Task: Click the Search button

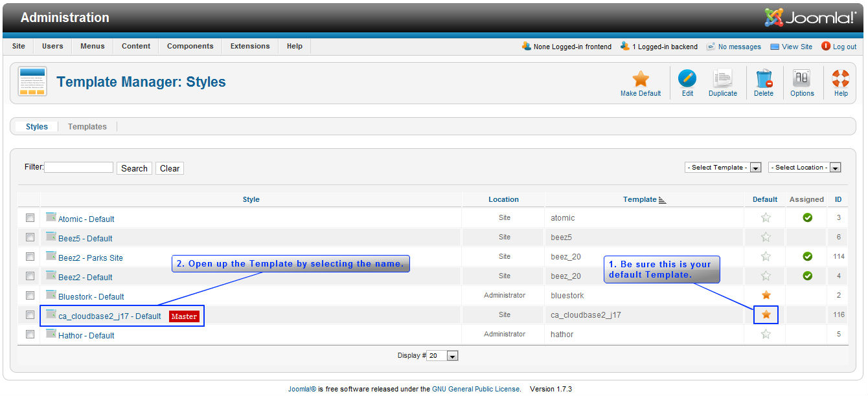Action: pyautogui.click(x=134, y=168)
